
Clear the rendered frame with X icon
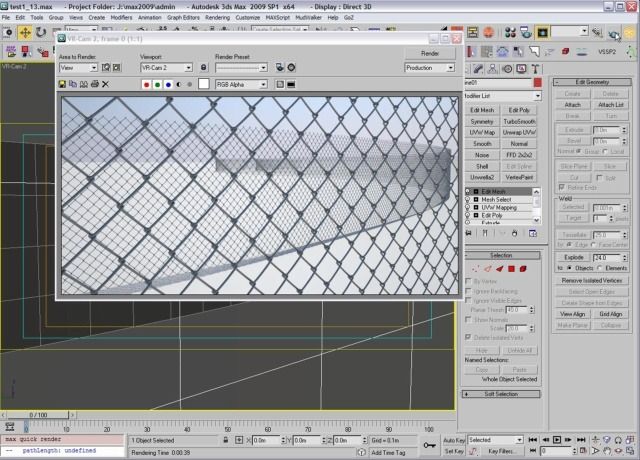tap(105, 84)
